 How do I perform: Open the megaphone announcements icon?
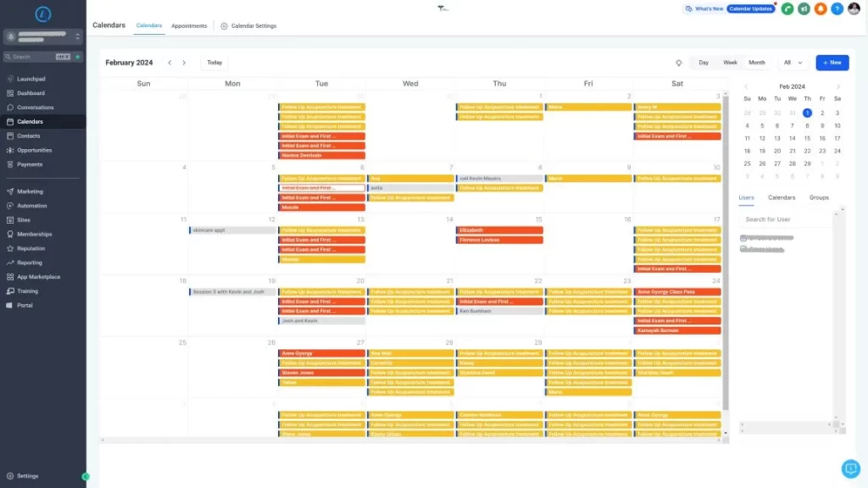804,8
